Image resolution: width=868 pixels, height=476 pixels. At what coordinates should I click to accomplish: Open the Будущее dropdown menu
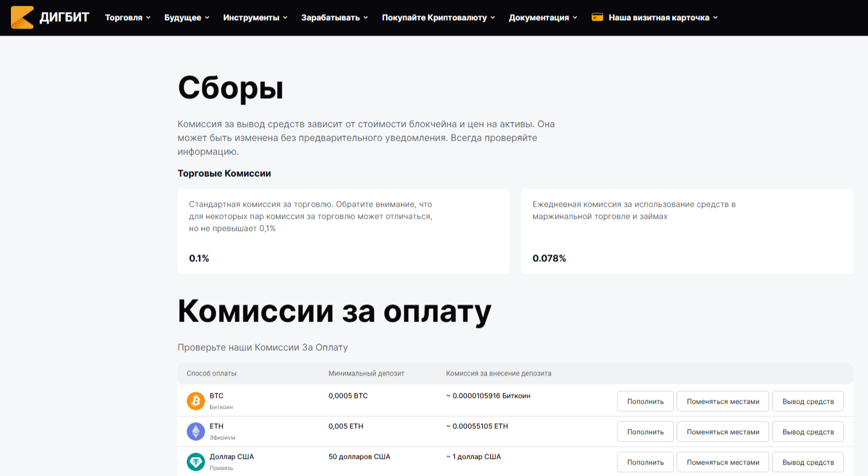[187, 18]
